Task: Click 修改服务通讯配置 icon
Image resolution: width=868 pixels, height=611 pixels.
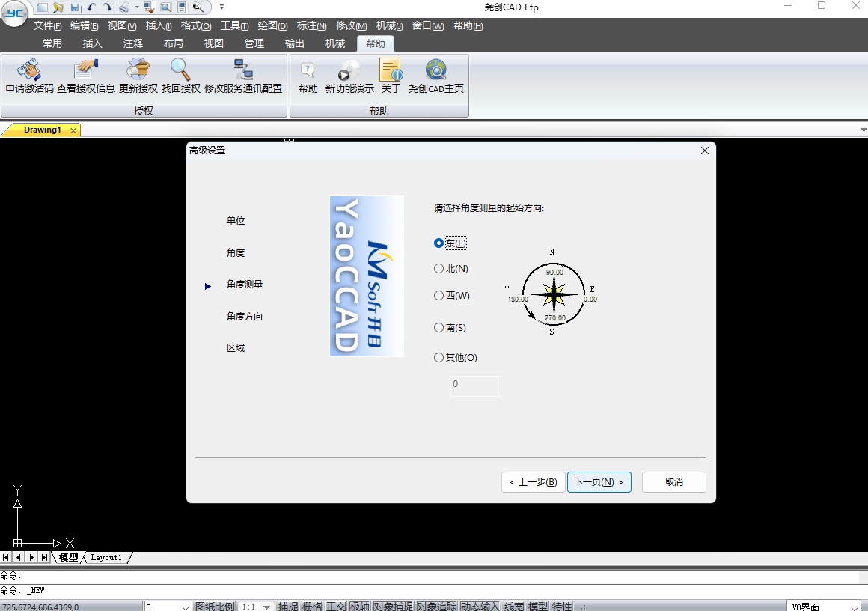Action: 243,70
